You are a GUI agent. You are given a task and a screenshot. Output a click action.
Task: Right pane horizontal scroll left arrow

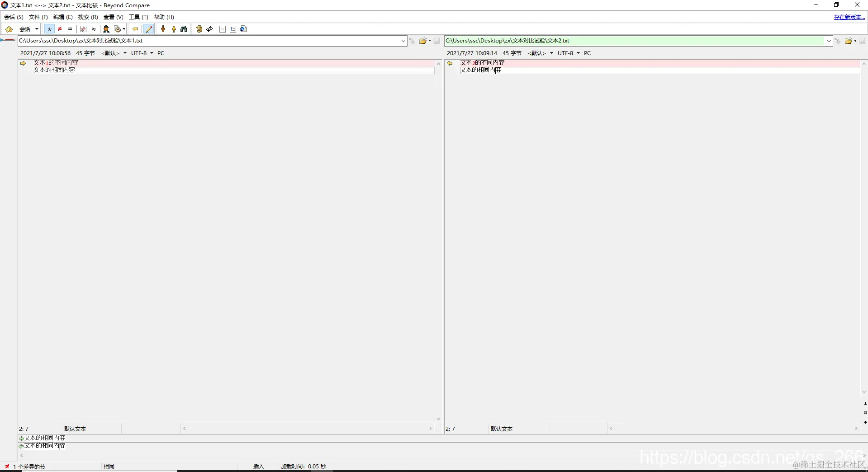[x=611, y=429]
